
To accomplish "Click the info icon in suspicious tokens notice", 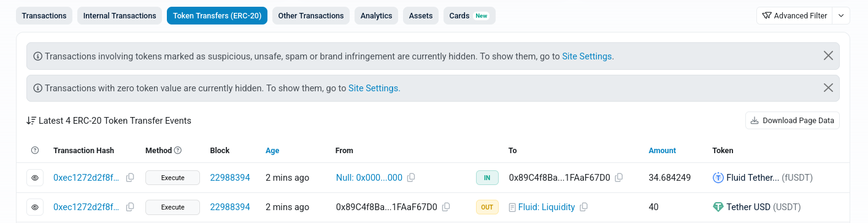I will coord(38,56).
